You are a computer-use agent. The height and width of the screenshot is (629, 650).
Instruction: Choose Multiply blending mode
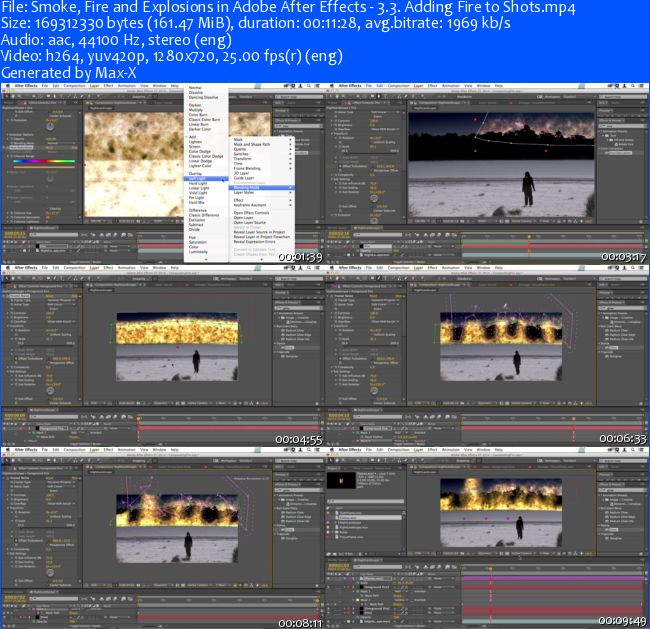click(206, 110)
